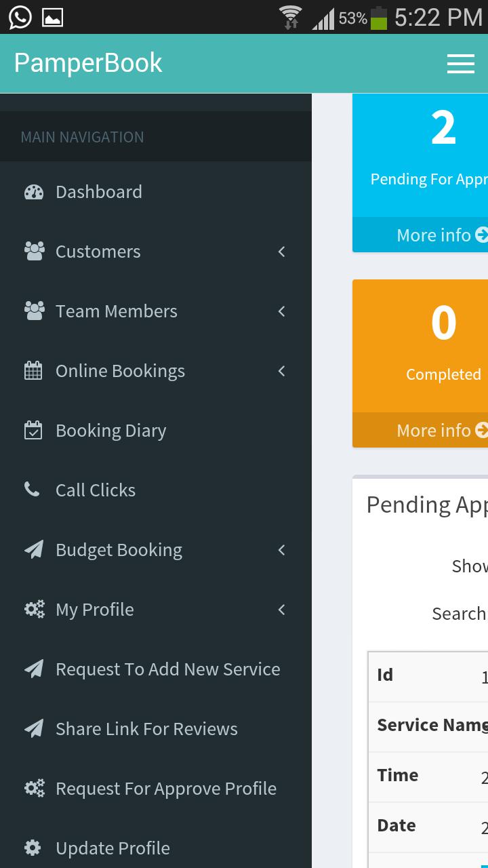Tap the WhatsApp icon in the status bar
This screenshot has width=488, height=868.
coord(19,16)
